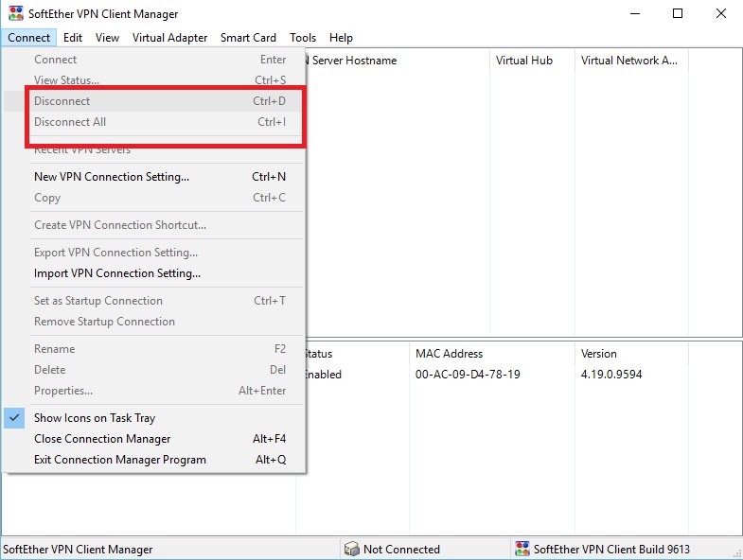This screenshot has width=743, height=560.
Task: Click the MAC Address column header
Action: 492,354
